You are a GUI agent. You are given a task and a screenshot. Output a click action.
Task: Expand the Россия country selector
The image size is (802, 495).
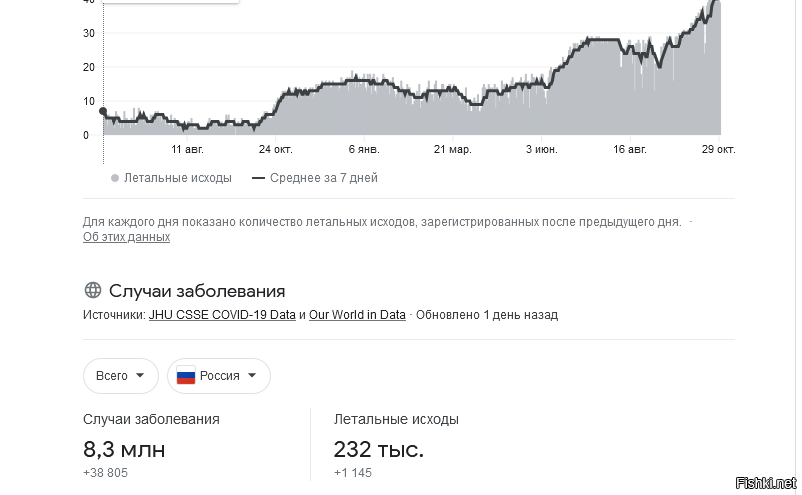tap(218, 376)
